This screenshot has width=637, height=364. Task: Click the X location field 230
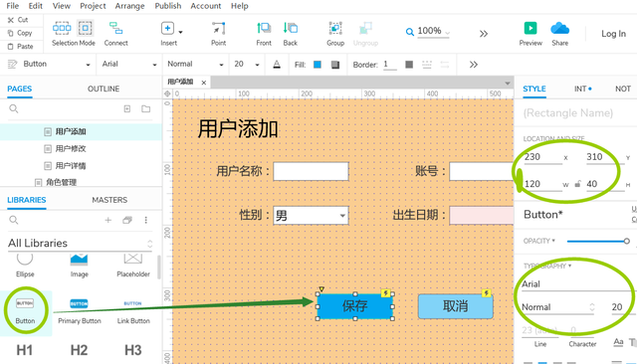542,157
